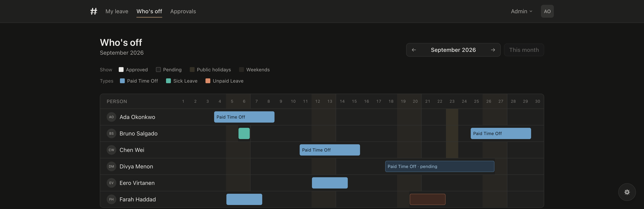Viewport: 644px width, 209px height.
Task: Open Ada Okonkwo's Paid Time Off bar
Action: [x=244, y=117]
